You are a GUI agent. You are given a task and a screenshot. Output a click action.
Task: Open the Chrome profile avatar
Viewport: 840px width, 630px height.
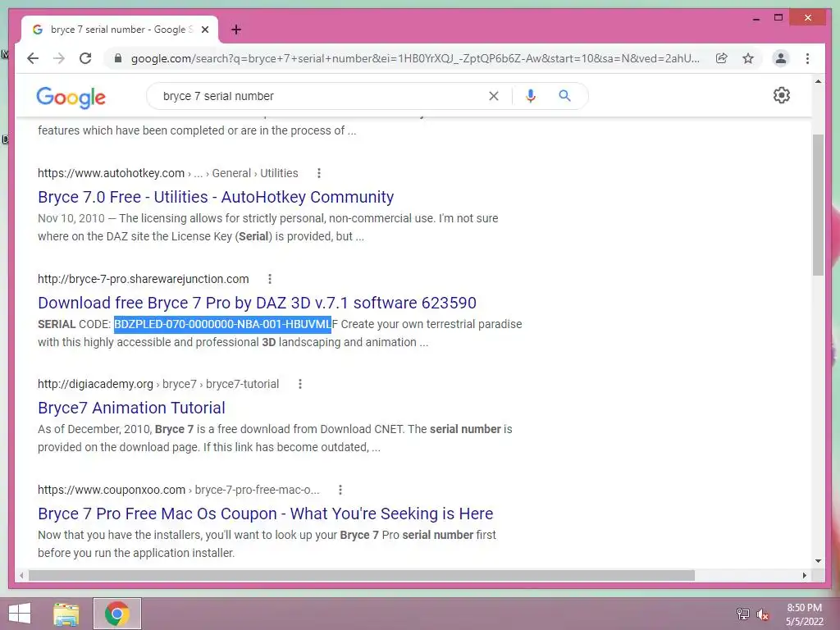coord(781,58)
